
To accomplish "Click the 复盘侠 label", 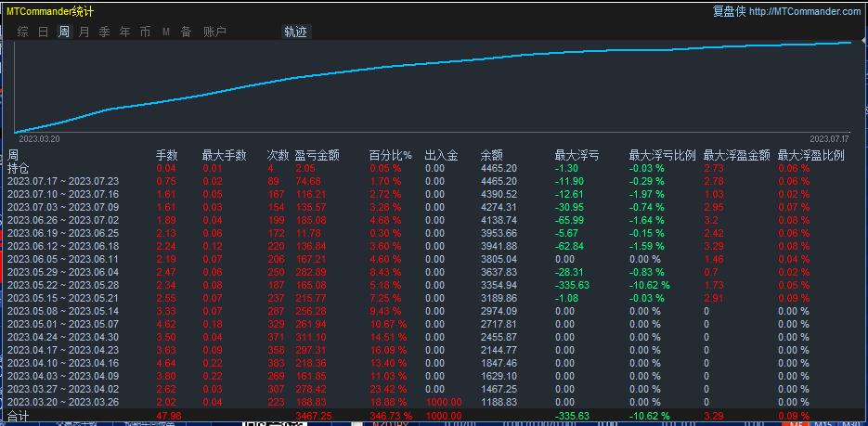I will (730, 11).
